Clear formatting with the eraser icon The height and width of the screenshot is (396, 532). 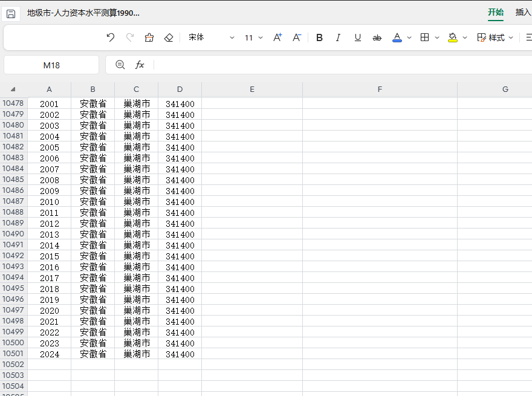point(169,37)
